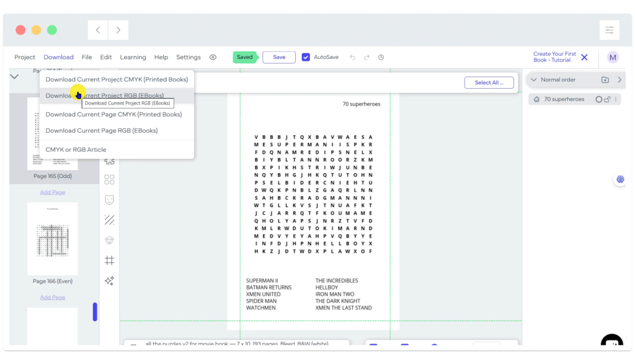The width and height of the screenshot is (635, 364).
Task: Select Page 166 (Even) thumbnail
Action: coord(52,239)
